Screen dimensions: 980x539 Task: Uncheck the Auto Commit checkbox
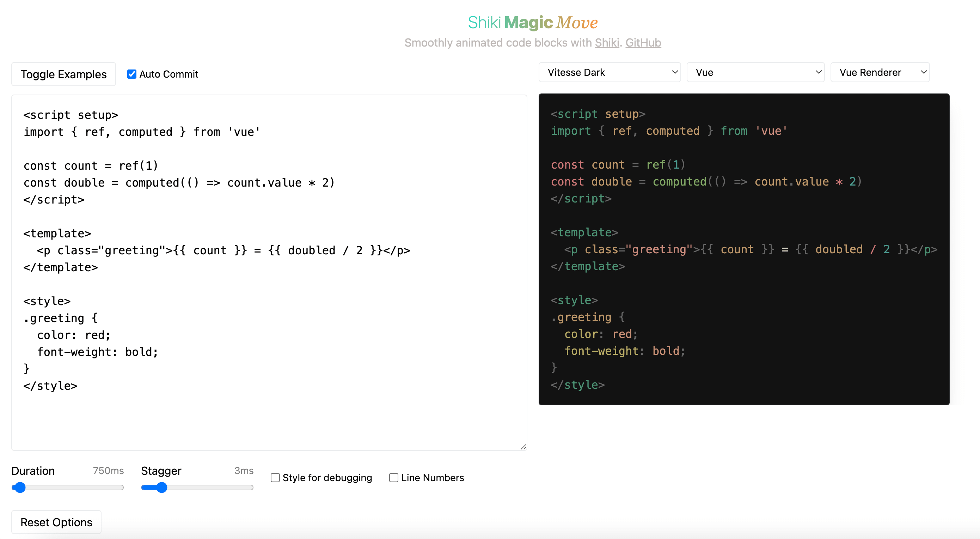click(x=131, y=74)
